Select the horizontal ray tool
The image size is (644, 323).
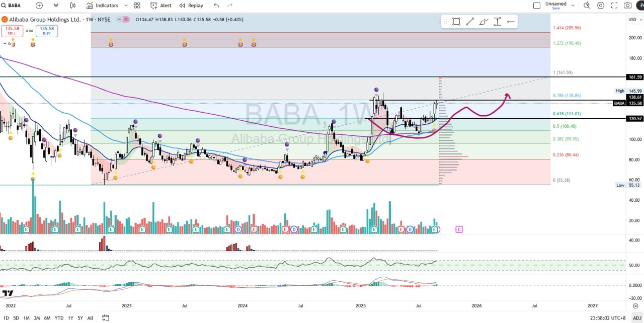click(x=511, y=22)
